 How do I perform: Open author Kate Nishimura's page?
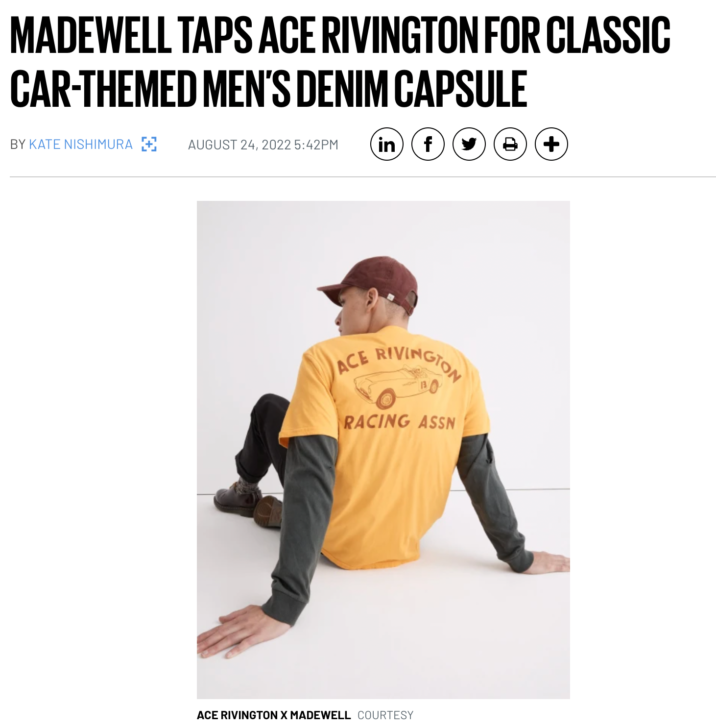81,145
